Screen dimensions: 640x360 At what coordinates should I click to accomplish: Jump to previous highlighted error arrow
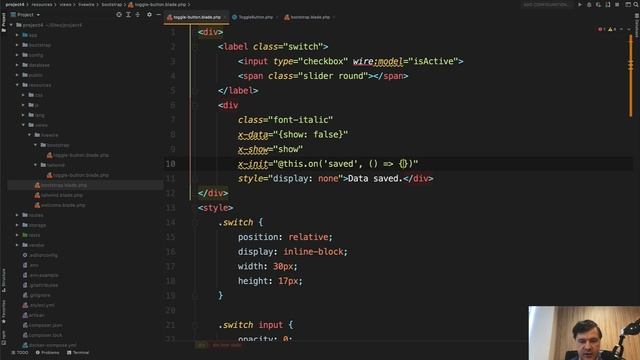[622, 29]
